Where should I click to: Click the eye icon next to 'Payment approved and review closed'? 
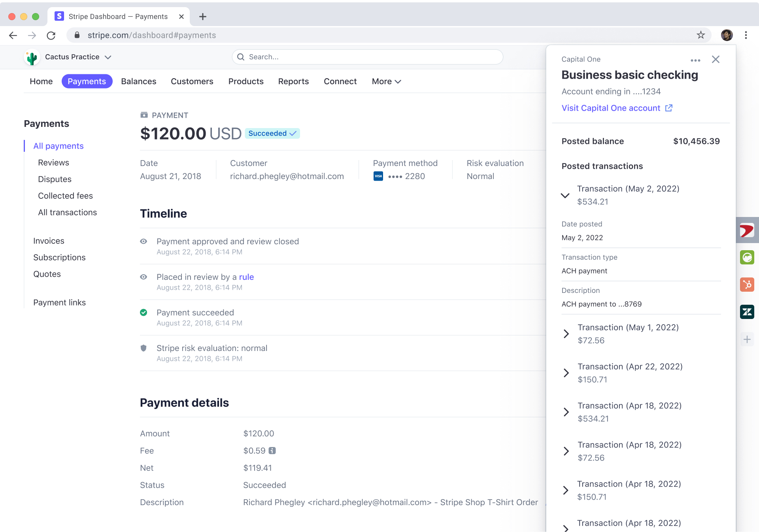pos(143,241)
